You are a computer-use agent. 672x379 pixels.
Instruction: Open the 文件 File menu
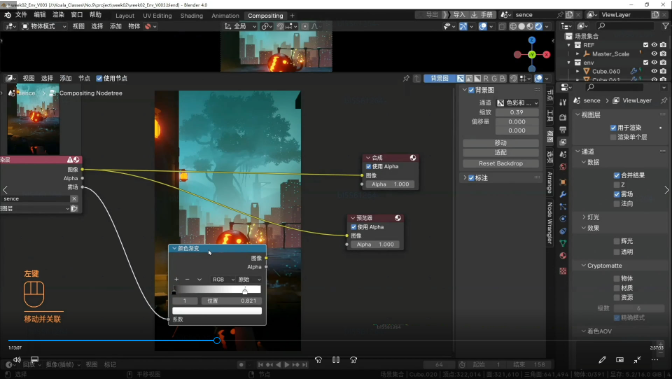pyautogui.click(x=21, y=15)
